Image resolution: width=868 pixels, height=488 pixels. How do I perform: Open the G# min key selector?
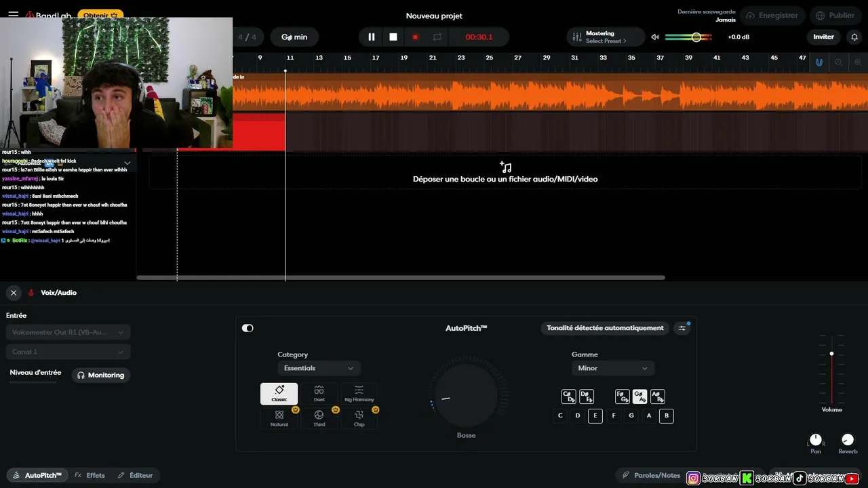click(294, 37)
